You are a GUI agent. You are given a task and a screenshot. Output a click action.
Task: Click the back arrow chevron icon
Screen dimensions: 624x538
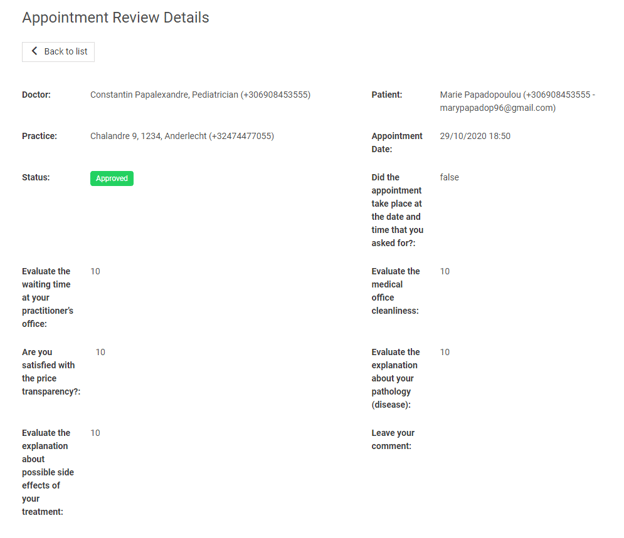tap(34, 51)
